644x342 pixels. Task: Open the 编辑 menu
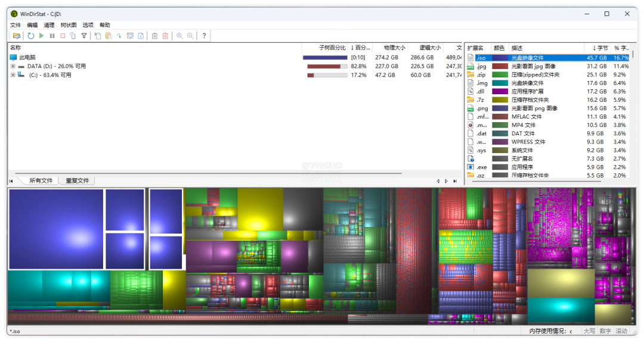(32, 25)
